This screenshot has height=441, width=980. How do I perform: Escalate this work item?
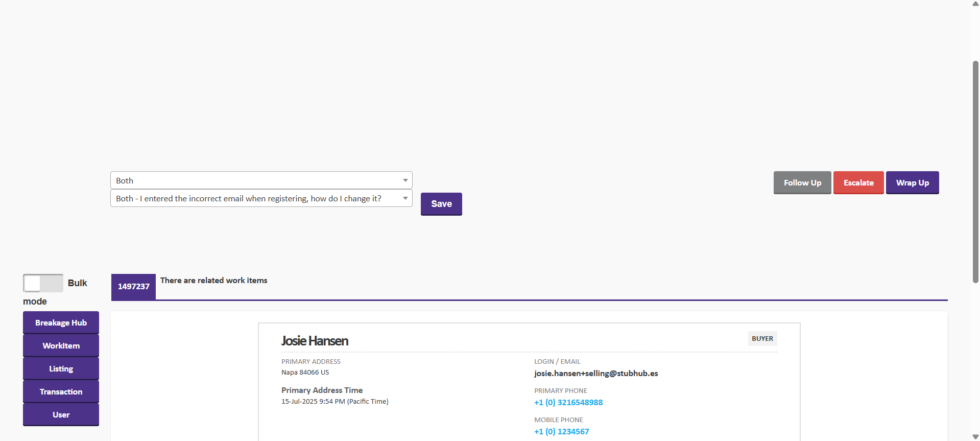[x=858, y=183]
